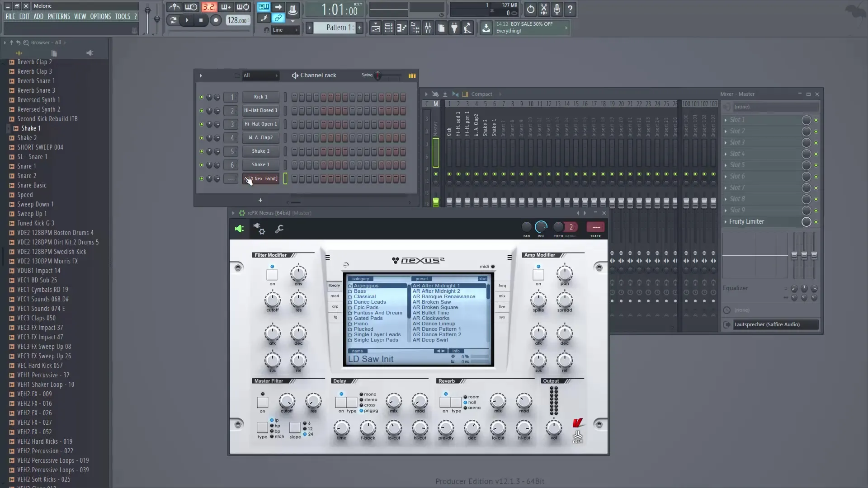This screenshot has height=488, width=868.
Task: Select the stereo mode in Nexus Delay section
Action: (x=361, y=399)
